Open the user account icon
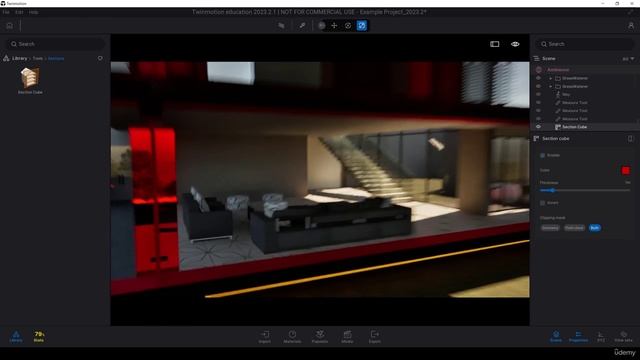640x360 pixels. pyautogui.click(x=631, y=26)
